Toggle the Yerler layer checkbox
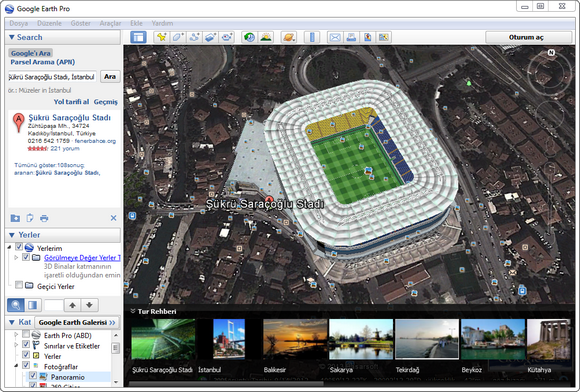The height and width of the screenshot is (392, 580). pos(26,355)
